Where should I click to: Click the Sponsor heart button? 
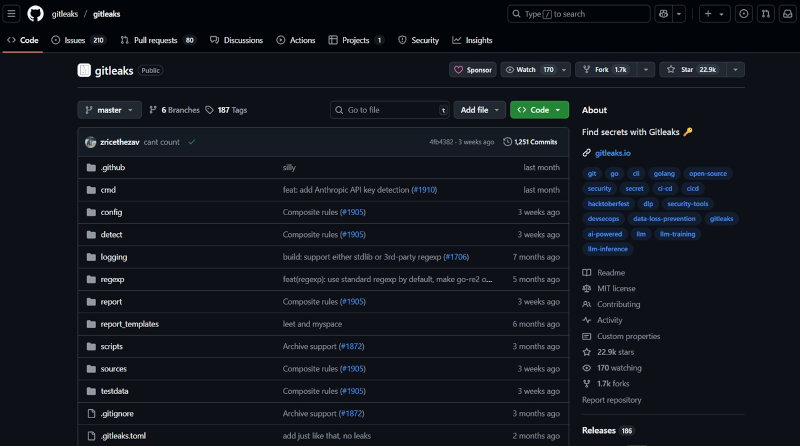pos(473,70)
